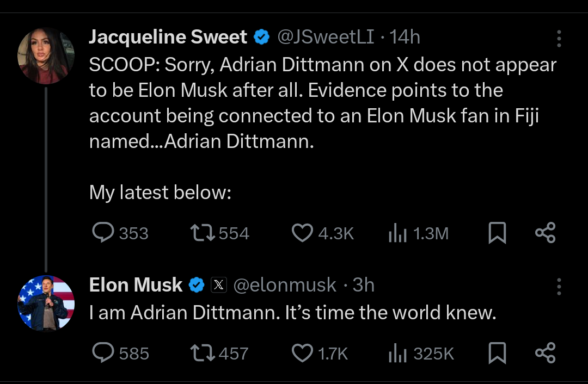Share Jacqueline Sweet's tweet
The image size is (588, 384).
click(545, 233)
